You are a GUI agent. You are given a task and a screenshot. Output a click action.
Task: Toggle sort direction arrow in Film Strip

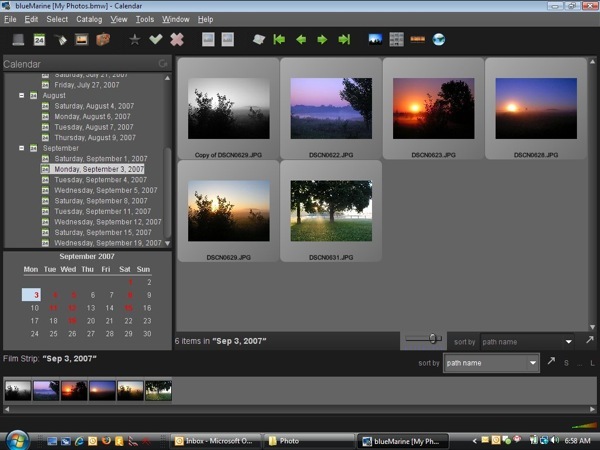pos(551,362)
